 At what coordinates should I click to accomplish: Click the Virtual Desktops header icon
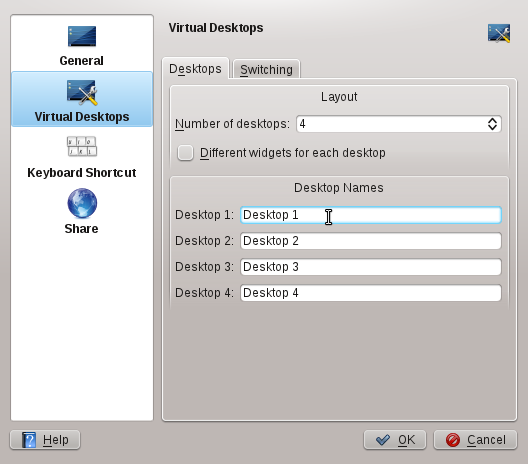(x=499, y=33)
